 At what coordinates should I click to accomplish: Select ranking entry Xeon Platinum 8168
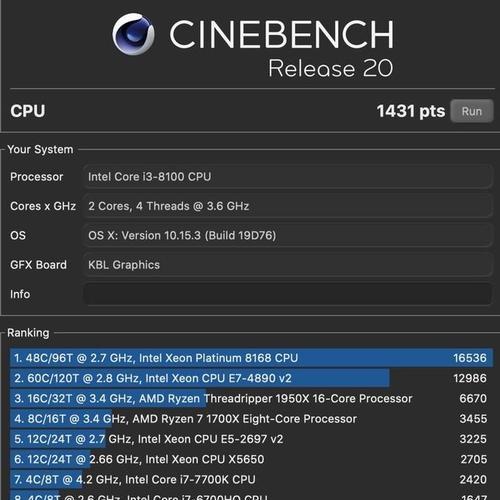pos(251,358)
